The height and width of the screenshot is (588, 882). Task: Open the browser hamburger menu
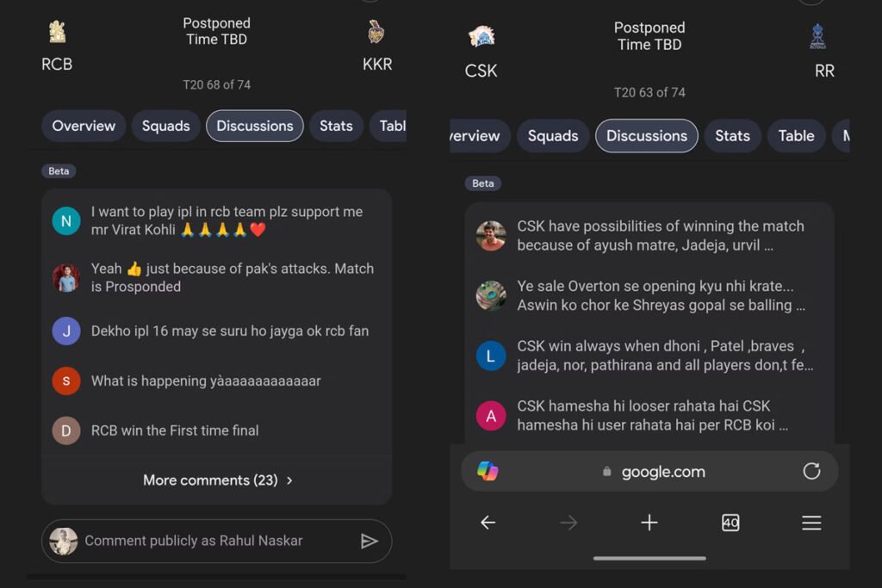tap(811, 523)
